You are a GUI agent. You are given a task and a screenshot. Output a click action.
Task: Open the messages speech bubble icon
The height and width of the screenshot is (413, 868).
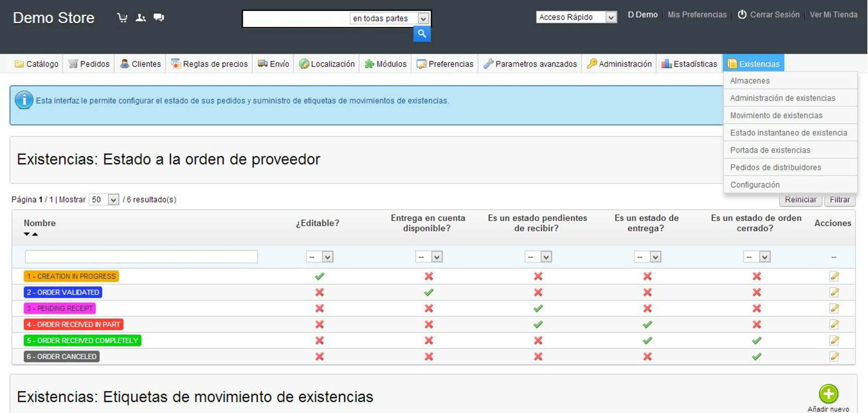(x=159, y=18)
